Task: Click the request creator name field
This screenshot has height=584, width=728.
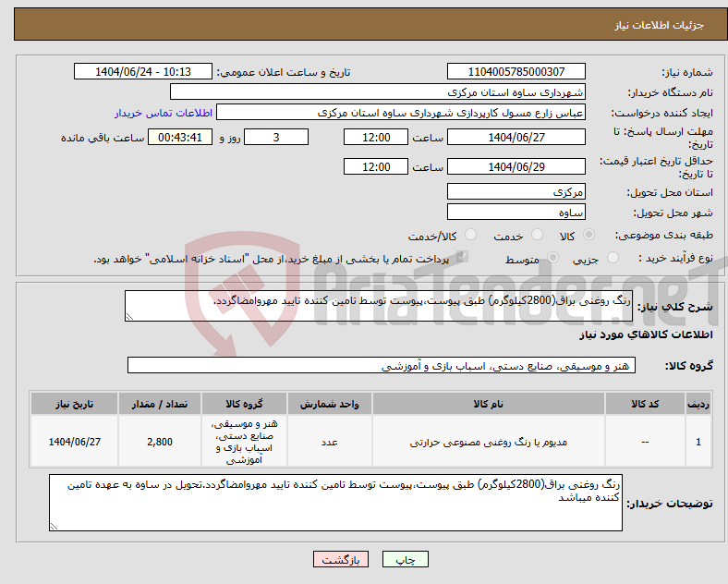Action: click(x=401, y=113)
